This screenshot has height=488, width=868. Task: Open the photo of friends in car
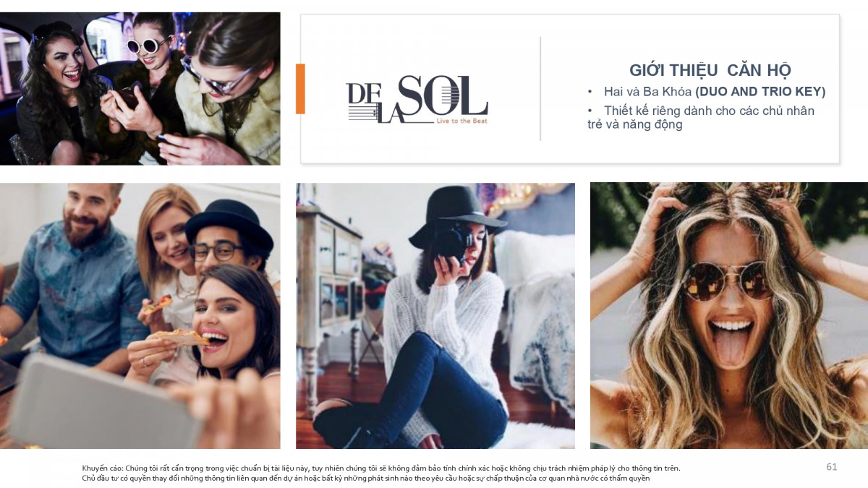click(x=140, y=88)
